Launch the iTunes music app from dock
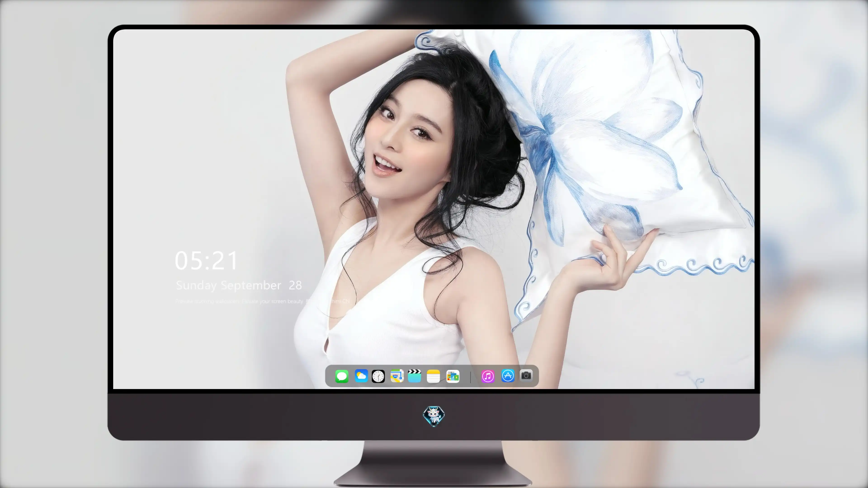 (488, 376)
